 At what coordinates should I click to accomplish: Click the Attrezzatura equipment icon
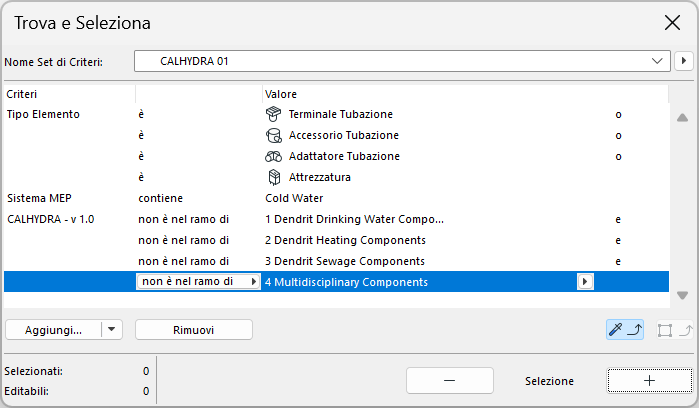coord(273,177)
